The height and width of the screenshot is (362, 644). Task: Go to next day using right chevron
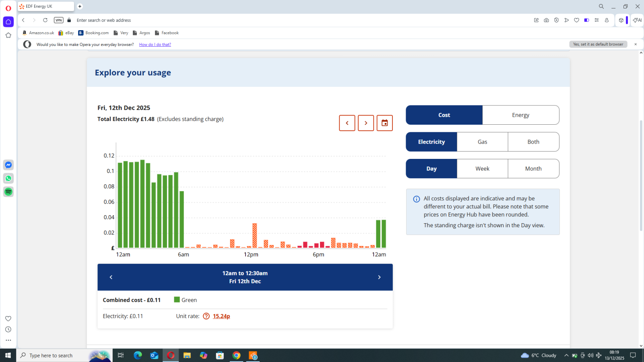(x=366, y=123)
